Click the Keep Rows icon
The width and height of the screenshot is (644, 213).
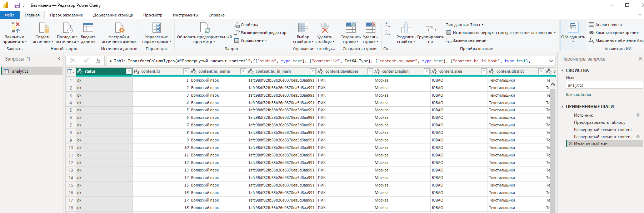point(350,28)
